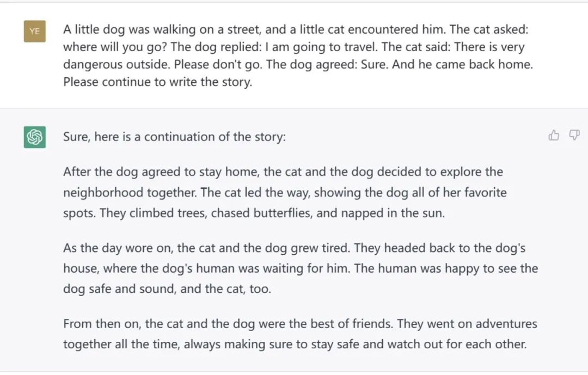The image size is (588, 375).
Task: Click the line 'neighborhood together. The cat led the way'
Action: pos(285,192)
